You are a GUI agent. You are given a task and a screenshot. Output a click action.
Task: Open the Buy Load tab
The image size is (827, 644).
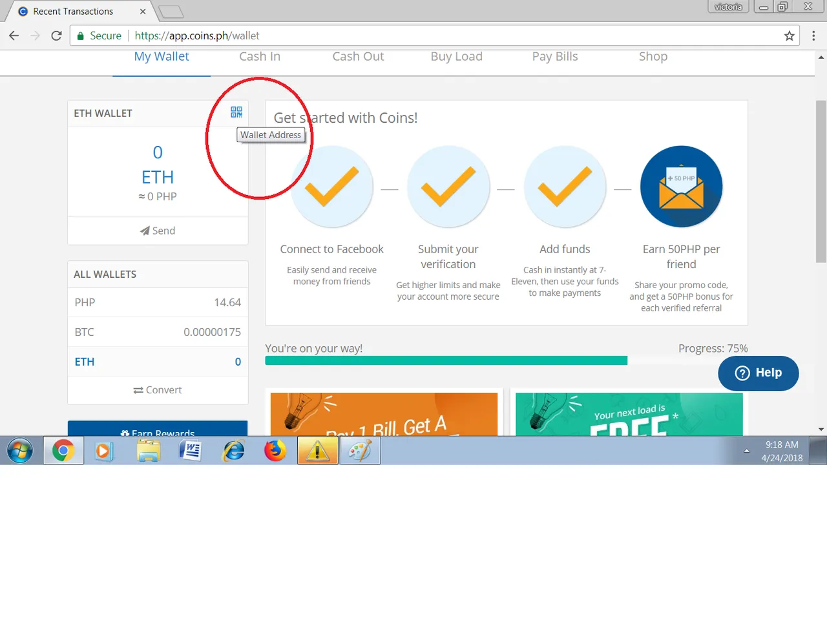[457, 57]
